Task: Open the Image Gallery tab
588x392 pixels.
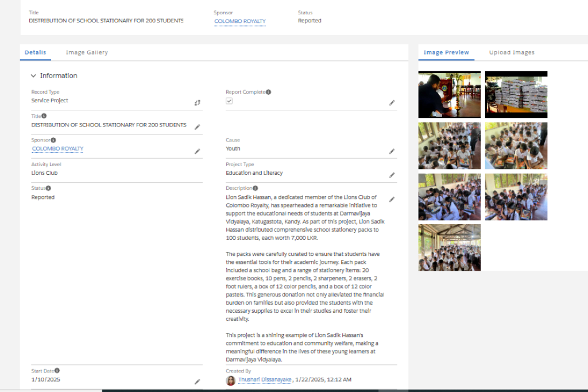Action: tap(87, 52)
